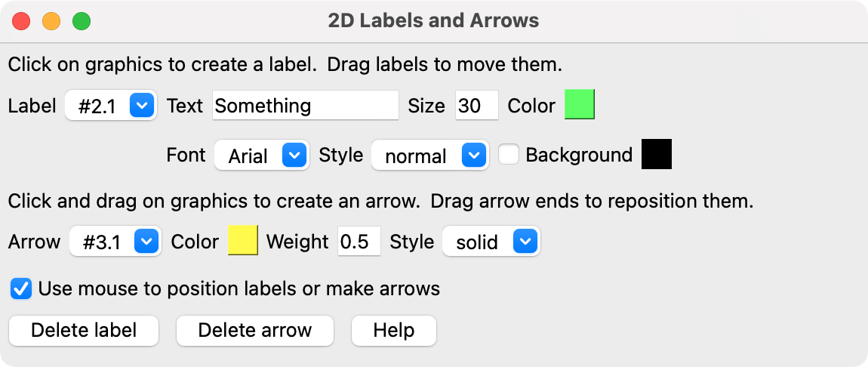Open Help for 2D Labels
The image size is (868, 367).
pos(393,330)
